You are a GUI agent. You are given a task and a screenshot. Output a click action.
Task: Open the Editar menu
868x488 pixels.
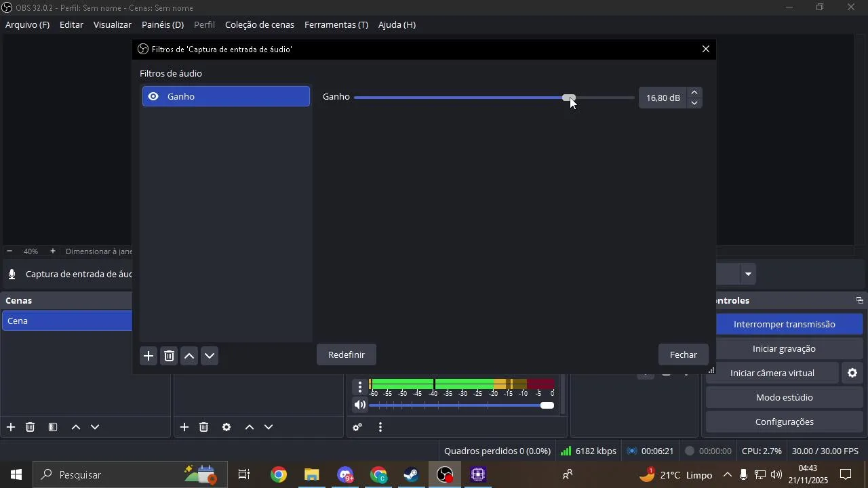click(x=71, y=24)
